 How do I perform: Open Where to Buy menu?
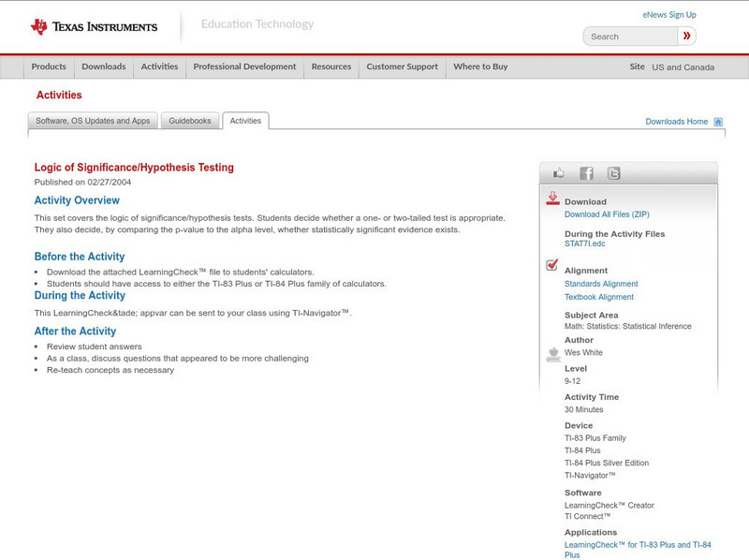click(x=480, y=66)
